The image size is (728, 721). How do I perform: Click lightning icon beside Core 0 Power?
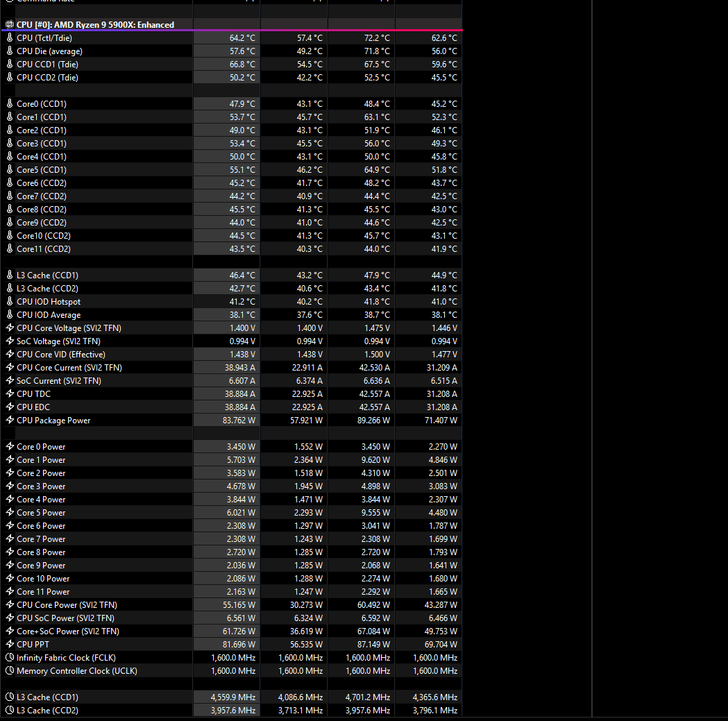click(9, 447)
